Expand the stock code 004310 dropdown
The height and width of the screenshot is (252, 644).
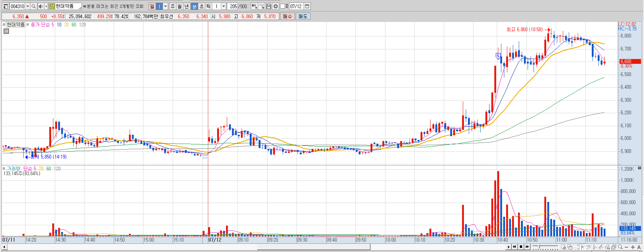pyautogui.click(x=27, y=6)
